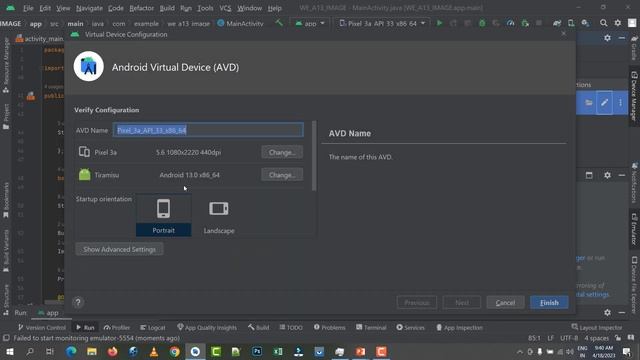
Task: Click the Debug app bug icon
Action: [482, 23]
